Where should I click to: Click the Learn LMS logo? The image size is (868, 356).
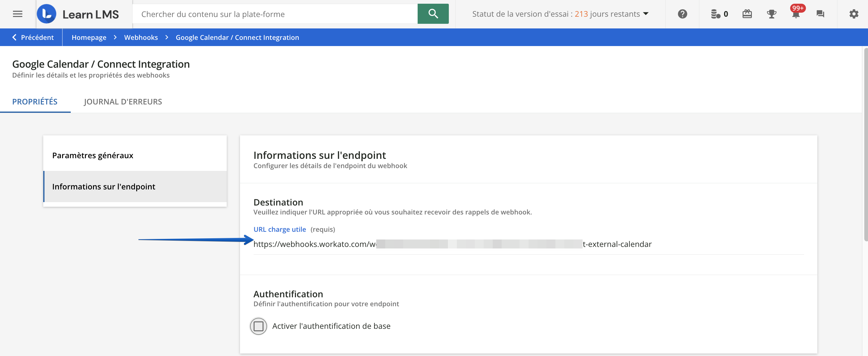78,14
